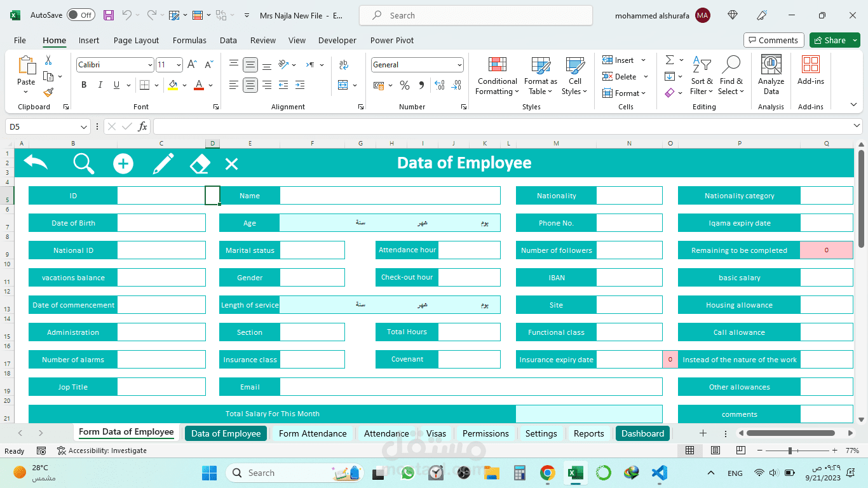Apply Italic formatting

[100, 85]
